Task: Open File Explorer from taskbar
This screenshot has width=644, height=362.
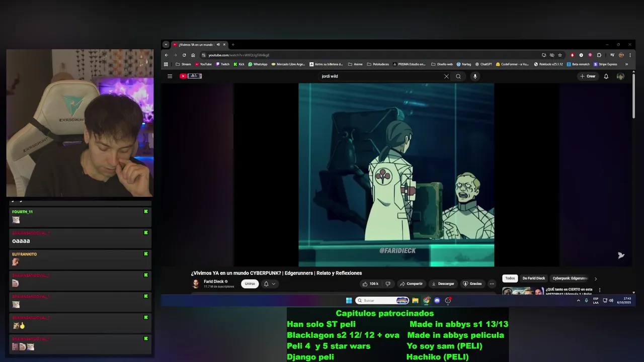Action: pyautogui.click(x=415, y=301)
